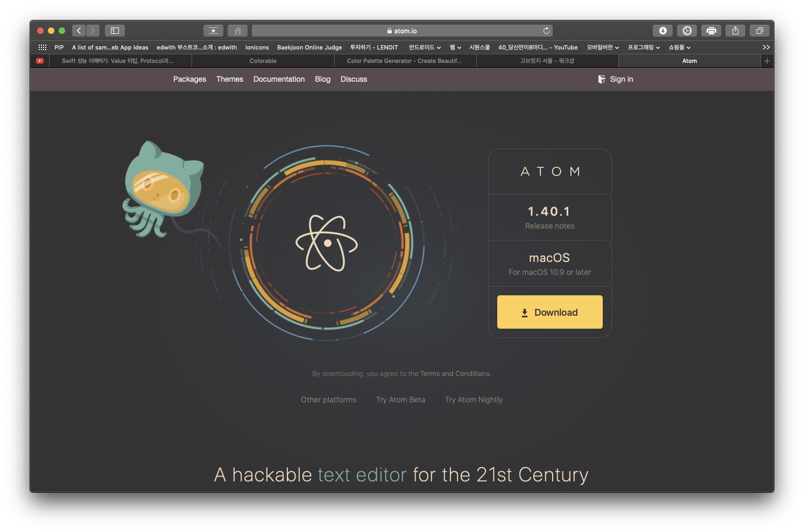The width and height of the screenshot is (804, 532).
Task: Go forward with the Safari forward arrow
Action: (93, 31)
